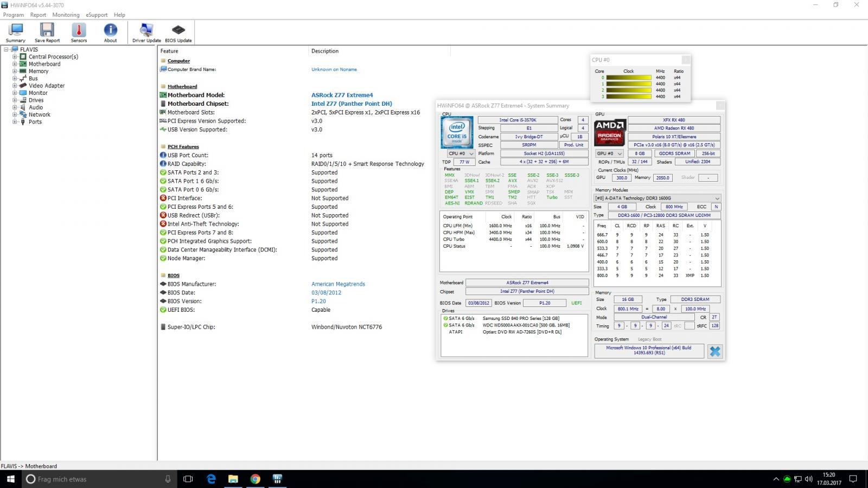Viewport: 868px width, 488px height.
Task: Open the About info icon
Action: pos(110,33)
